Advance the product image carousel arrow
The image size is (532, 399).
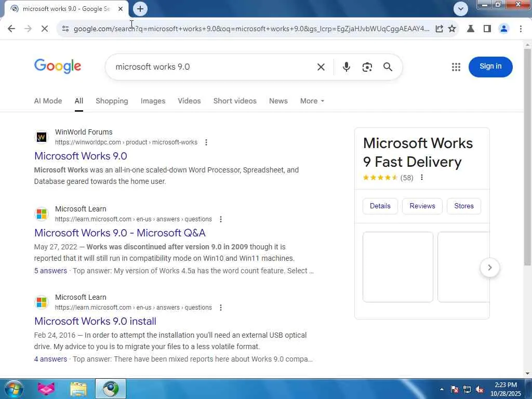489,268
